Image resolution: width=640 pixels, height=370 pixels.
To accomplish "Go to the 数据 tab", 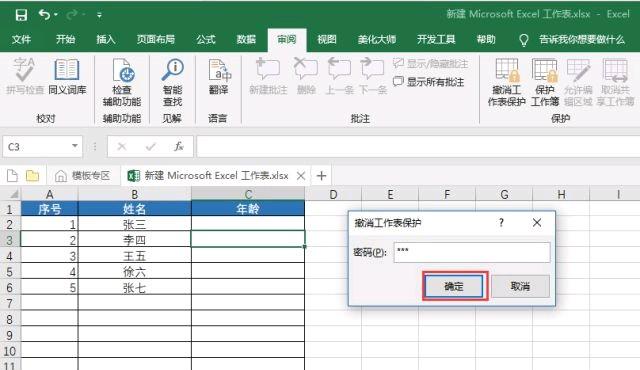I will click(x=246, y=40).
